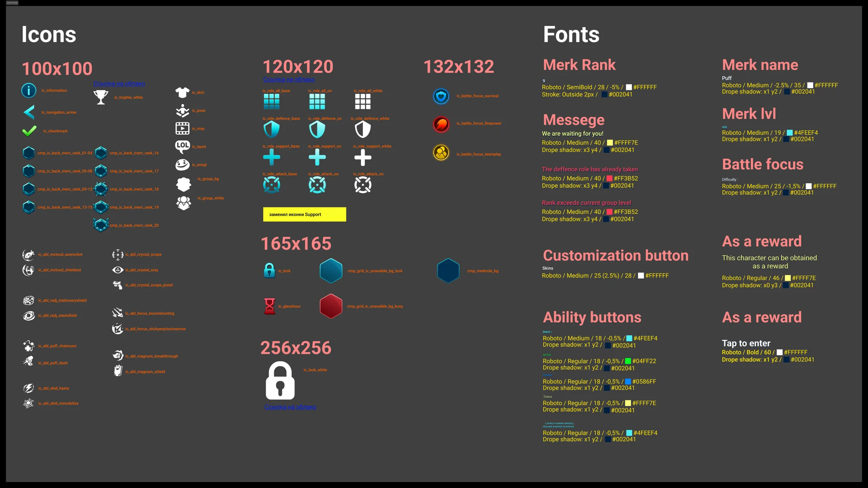Viewport: 868px width, 488px height.
Task: Click the LOL ic_taunt speech bubble icon
Action: (182, 147)
